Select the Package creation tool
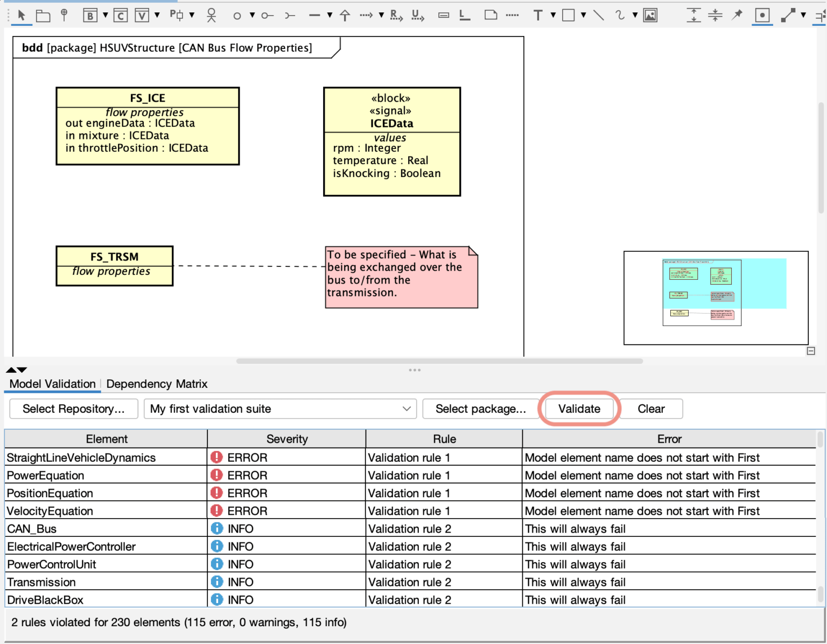827x644 pixels. [x=43, y=15]
